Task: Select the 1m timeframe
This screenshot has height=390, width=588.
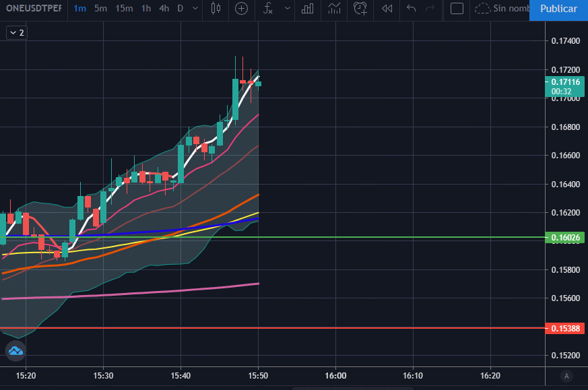Action: point(79,8)
